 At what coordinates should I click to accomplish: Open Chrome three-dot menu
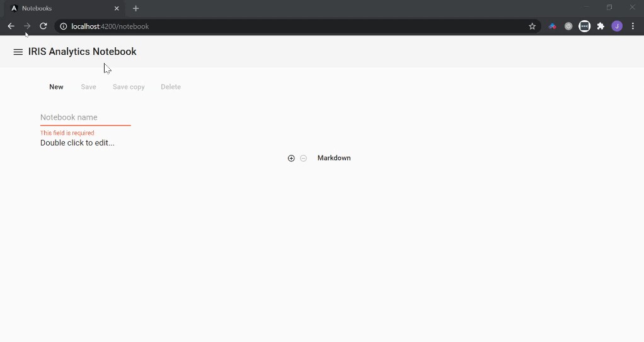point(633,26)
